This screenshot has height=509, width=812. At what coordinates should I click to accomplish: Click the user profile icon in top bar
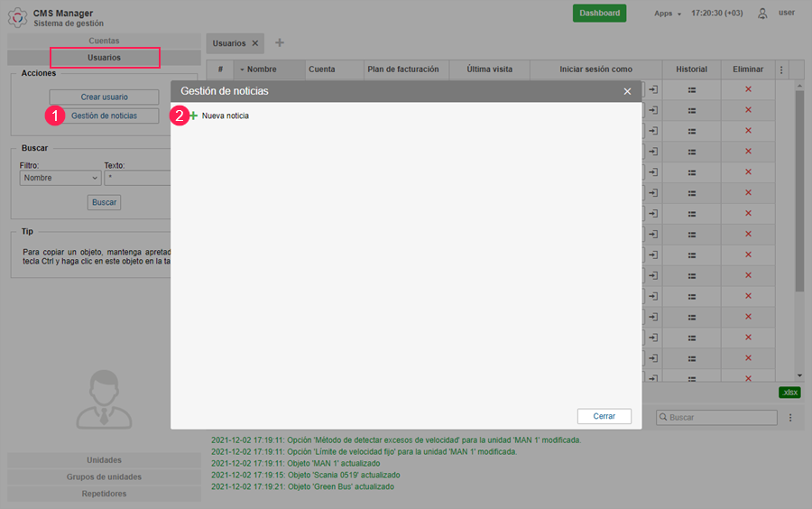click(x=762, y=14)
